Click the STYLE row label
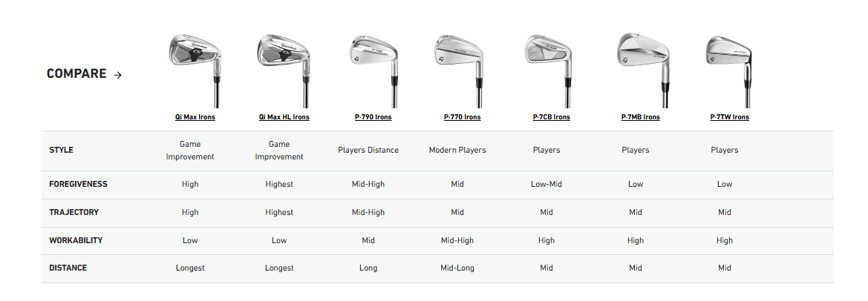The image size is (868, 301). tap(62, 150)
